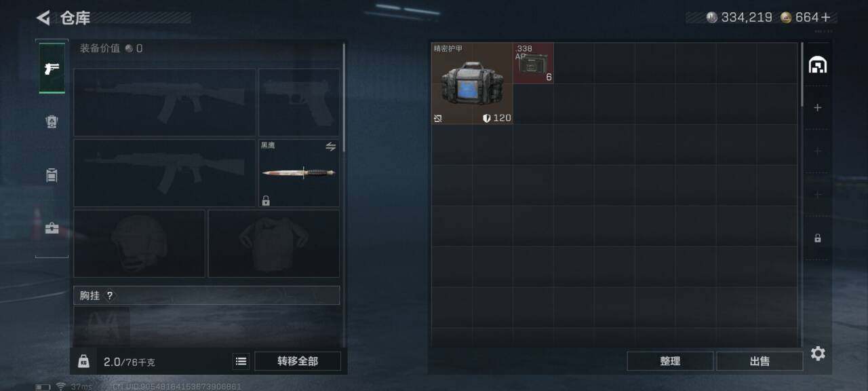Image resolution: width=868 pixels, height=391 pixels.
Task: Select the 精密护甲 repair kit item
Action: pyautogui.click(x=472, y=83)
